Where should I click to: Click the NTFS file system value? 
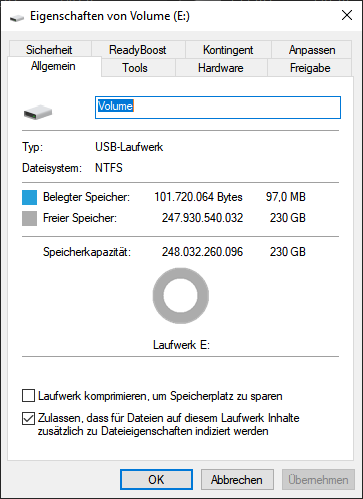click(x=109, y=168)
